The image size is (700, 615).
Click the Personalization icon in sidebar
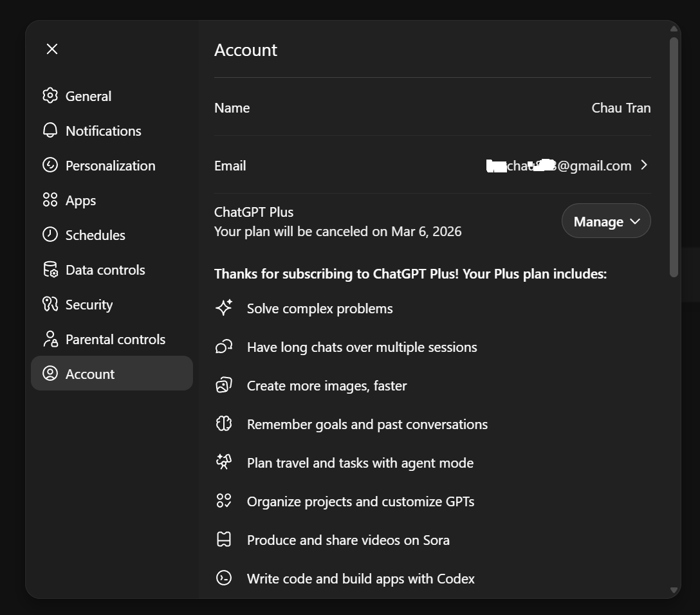[50, 165]
